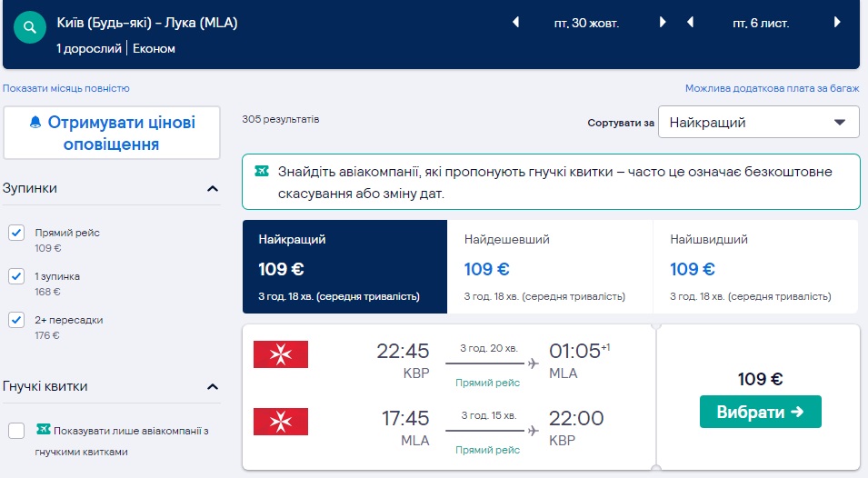The height and width of the screenshot is (478, 868).
Task: Click the flexible ticket icon in info banner
Action: click(x=262, y=171)
